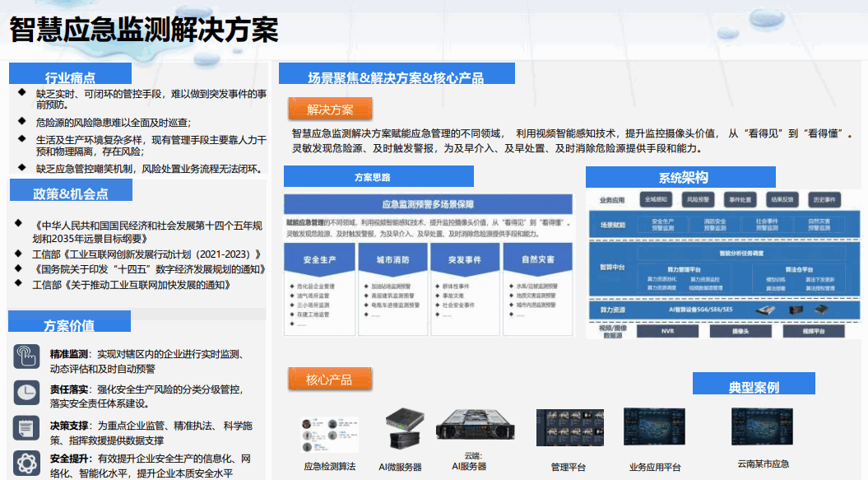Viewport: 868px width, 480px height.
Task: Select the 行业痛点 section header
Action: (70, 77)
